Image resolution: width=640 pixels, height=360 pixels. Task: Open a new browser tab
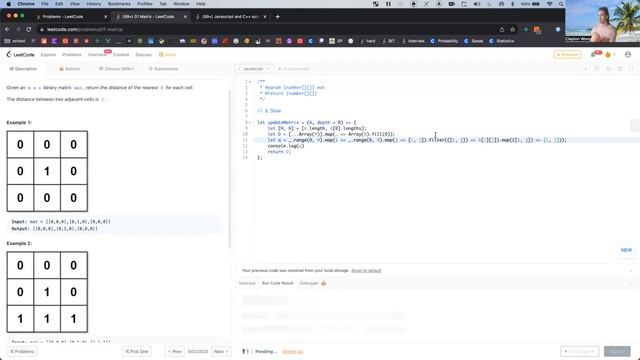coord(278,17)
